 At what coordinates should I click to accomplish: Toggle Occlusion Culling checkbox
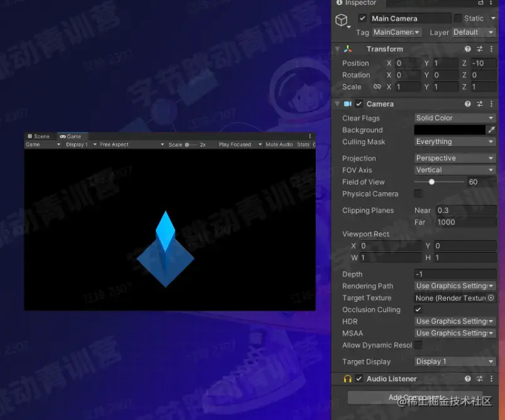[x=418, y=309]
